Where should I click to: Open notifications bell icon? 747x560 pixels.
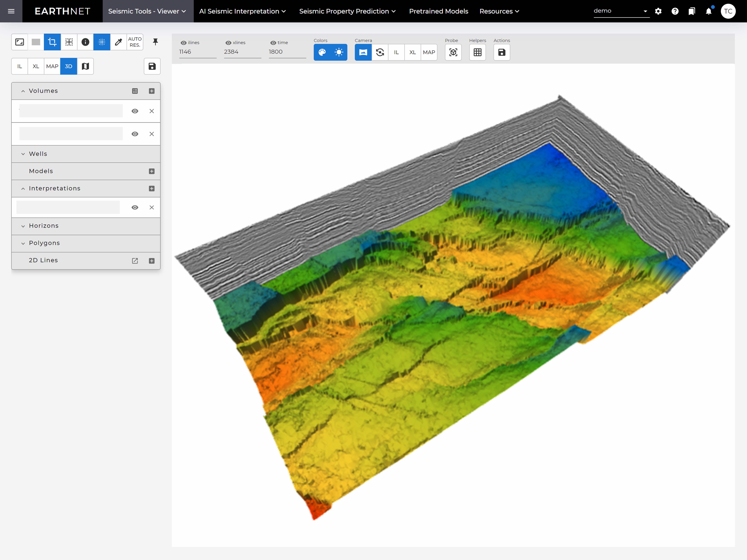pos(709,11)
